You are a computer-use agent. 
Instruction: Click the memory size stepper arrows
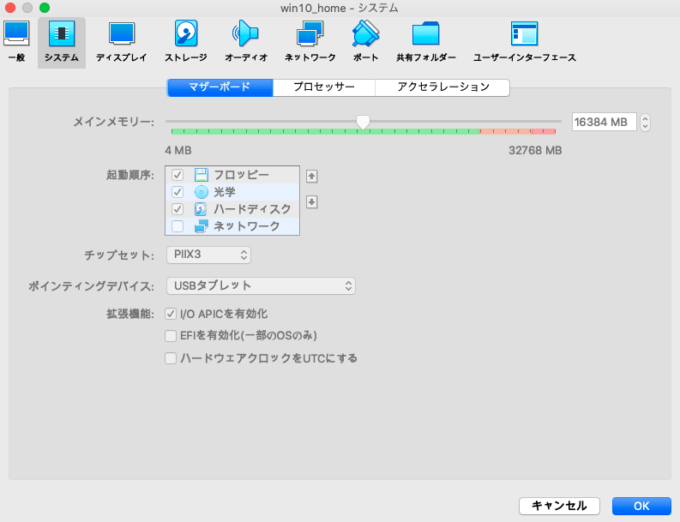pos(645,122)
